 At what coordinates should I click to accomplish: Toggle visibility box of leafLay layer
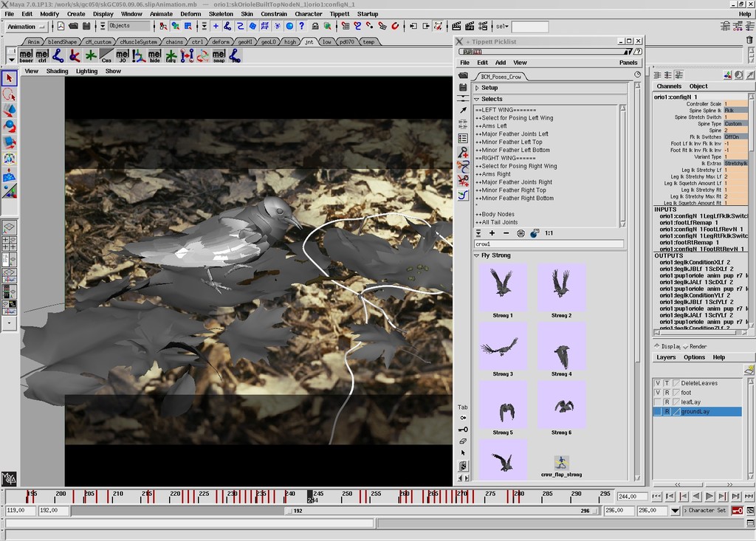[658, 402]
